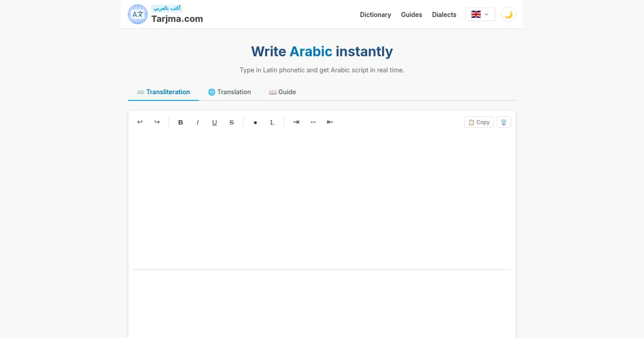
Task: Clear the editor with the trash icon
Action: 503,122
